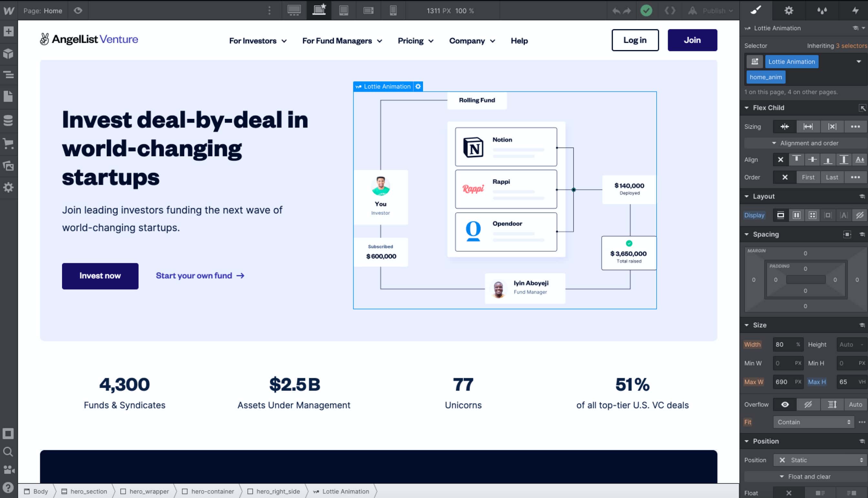868x498 pixels.
Task: Set display to flex layout
Action: [x=797, y=215]
